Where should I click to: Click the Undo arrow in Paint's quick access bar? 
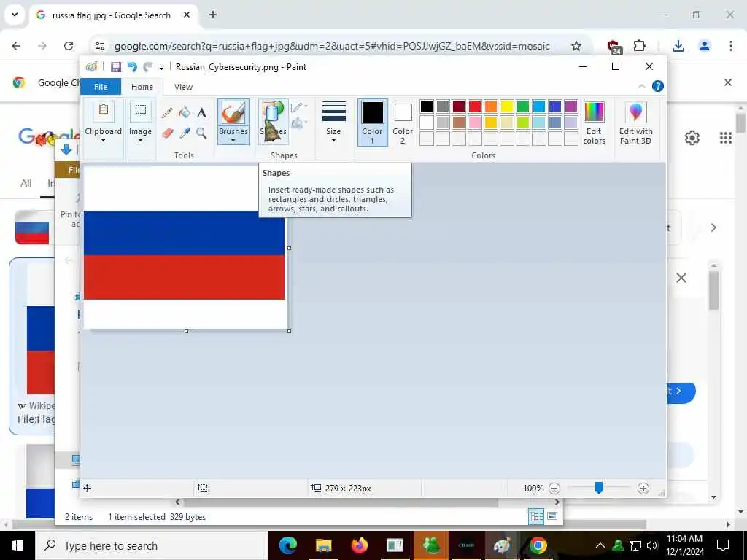pos(132,67)
